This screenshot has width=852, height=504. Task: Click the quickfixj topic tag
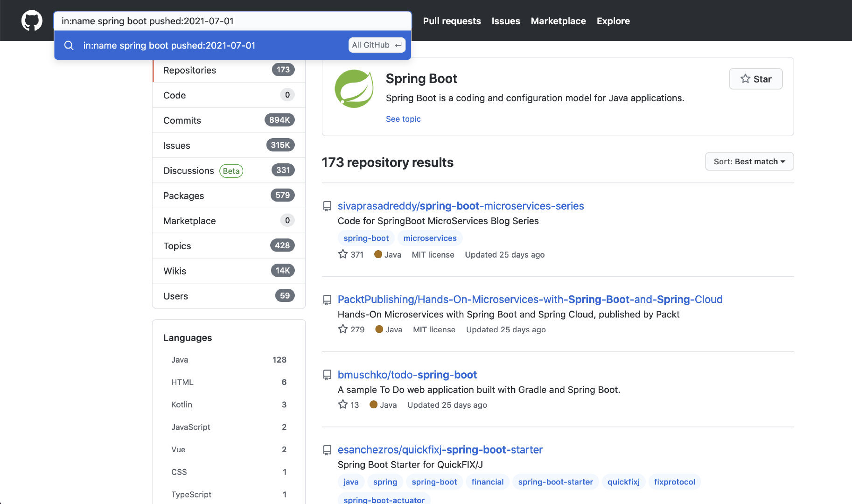[x=623, y=482]
